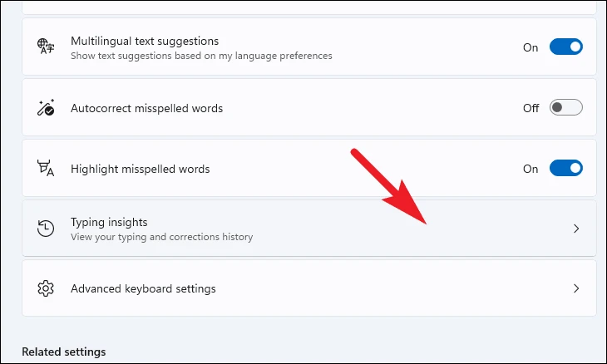
Task: Open the Advanced keyboard settings row
Action: 309,288
